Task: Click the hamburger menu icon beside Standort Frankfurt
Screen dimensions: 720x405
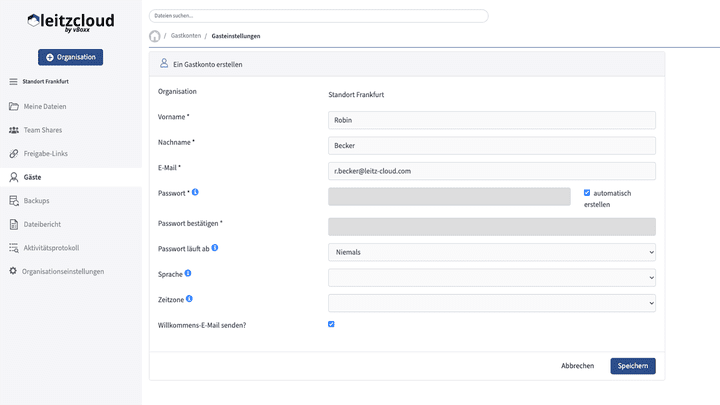Action: [x=13, y=81]
